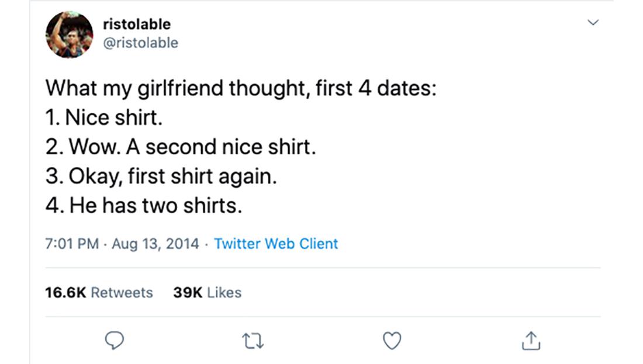The height and width of the screenshot is (364, 643).
Task: Retweet this tweet using the retweet icon
Action: point(253,341)
